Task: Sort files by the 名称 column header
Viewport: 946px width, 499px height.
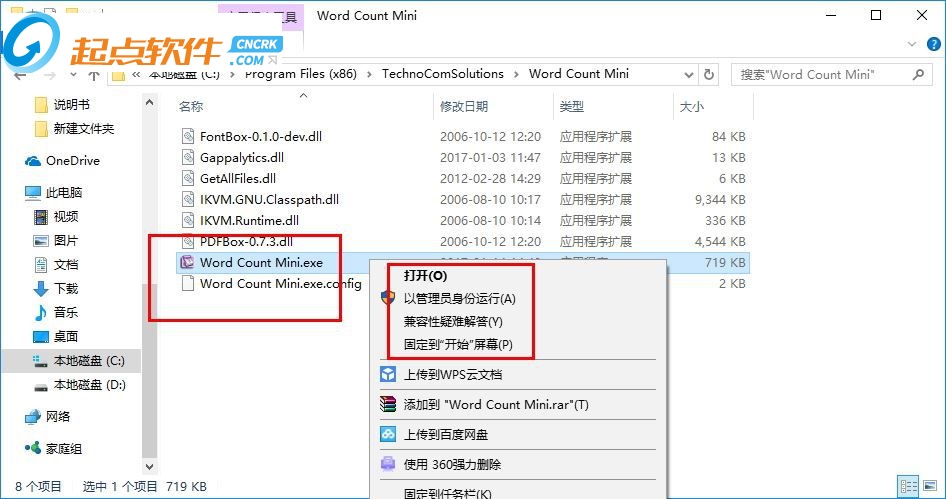Action: pos(191,107)
